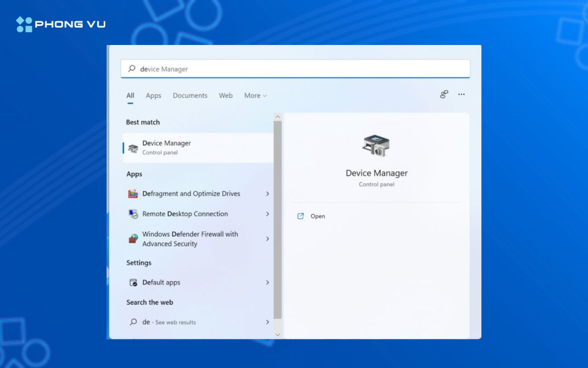Click the magnifier icon in the search box
Screen dimensions: 588x368
coord(131,69)
